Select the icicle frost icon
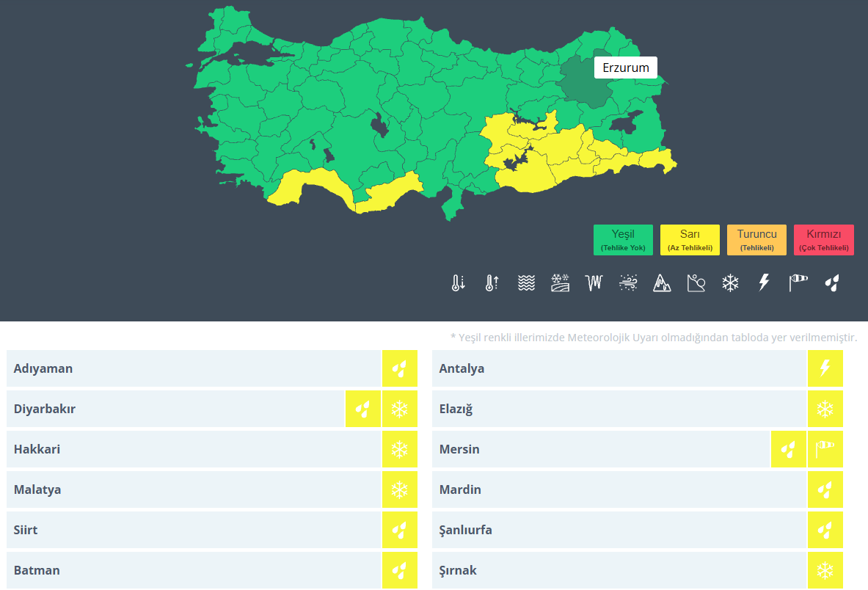Screen dimensions: 868x590 click(594, 283)
